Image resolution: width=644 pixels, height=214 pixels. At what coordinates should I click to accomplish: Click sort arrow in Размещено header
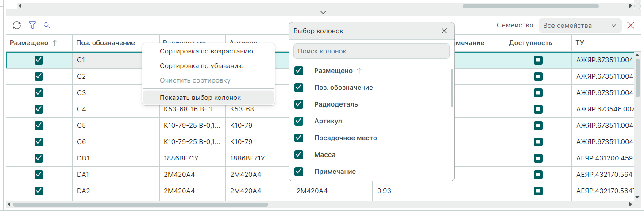55,43
